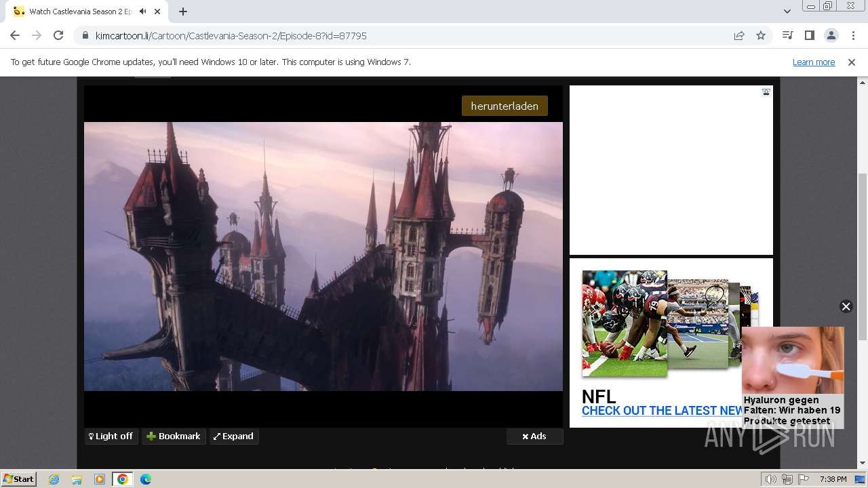Go back to the previous page
This screenshot has width=868, height=488.
pos(15,35)
